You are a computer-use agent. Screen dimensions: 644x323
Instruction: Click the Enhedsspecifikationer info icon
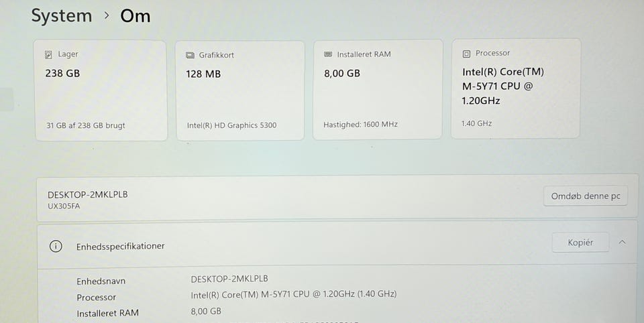[56, 246]
